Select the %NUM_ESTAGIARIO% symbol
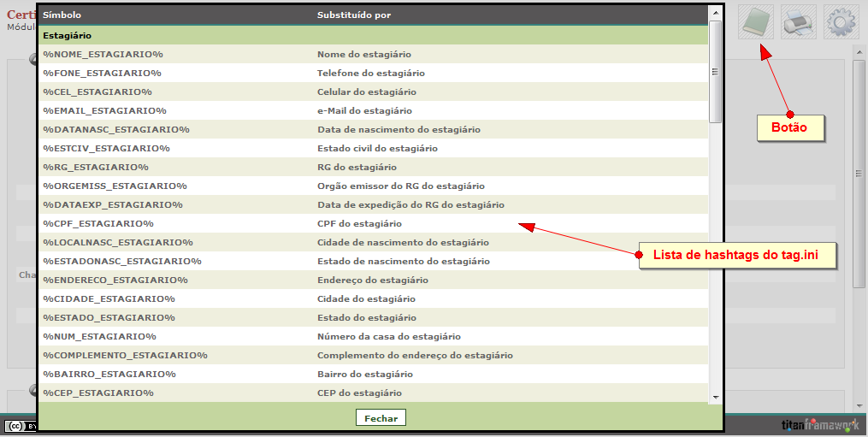868x437 pixels. pos(100,337)
